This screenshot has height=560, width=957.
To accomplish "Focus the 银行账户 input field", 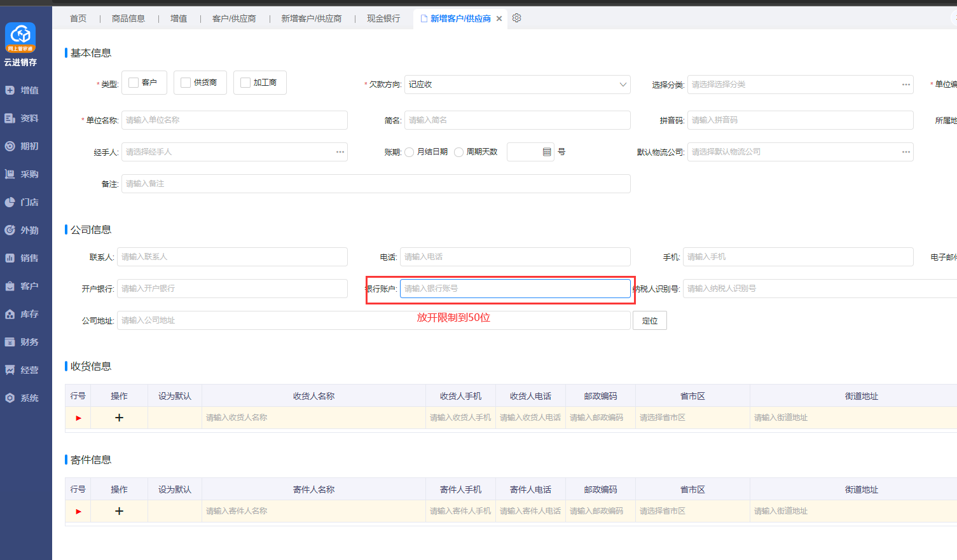I will click(x=515, y=289).
